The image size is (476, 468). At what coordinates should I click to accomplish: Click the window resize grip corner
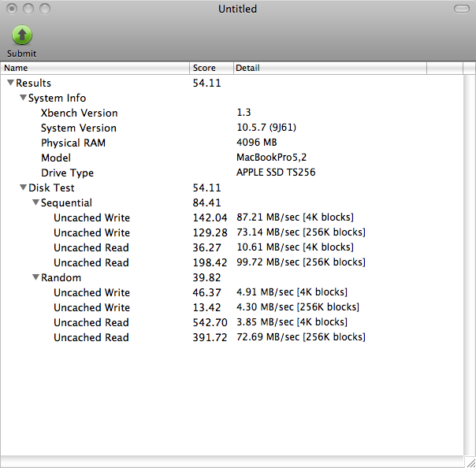click(x=470, y=462)
